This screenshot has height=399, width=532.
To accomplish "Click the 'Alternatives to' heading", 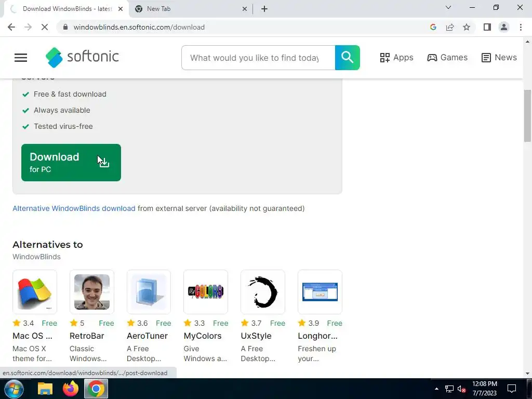I will [47, 245].
